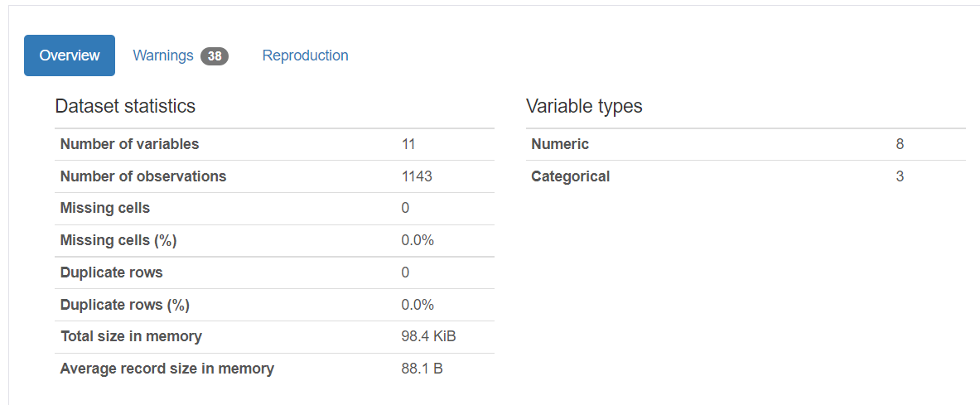Click the Numeric variable type label
Screen dimensions: 980x405
coord(560,144)
